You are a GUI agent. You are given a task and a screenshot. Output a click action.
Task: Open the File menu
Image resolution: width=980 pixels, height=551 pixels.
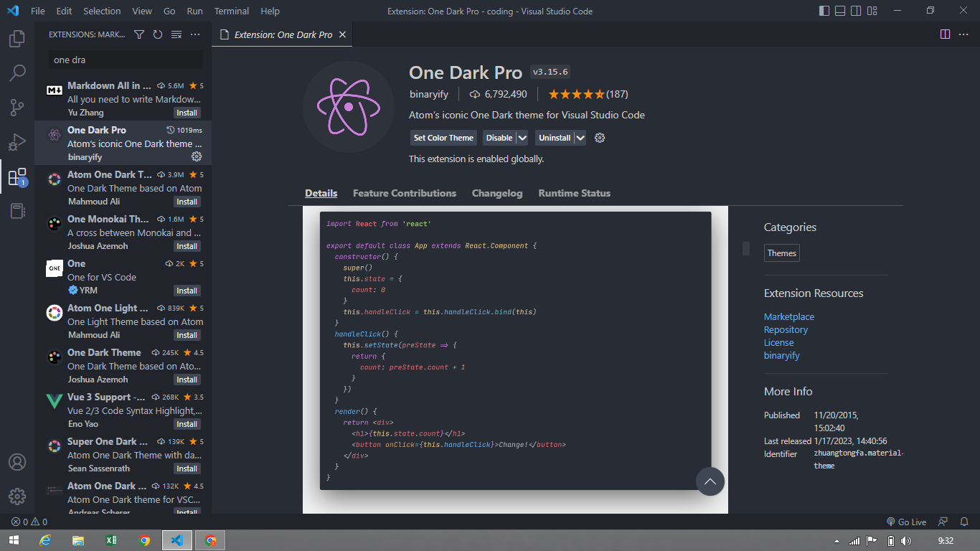(38, 11)
